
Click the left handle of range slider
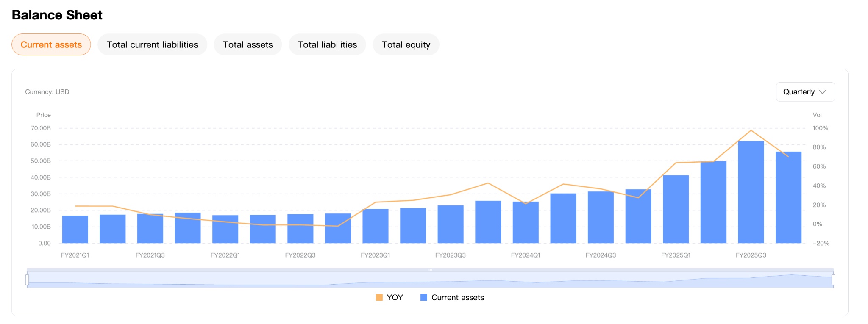(27, 280)
